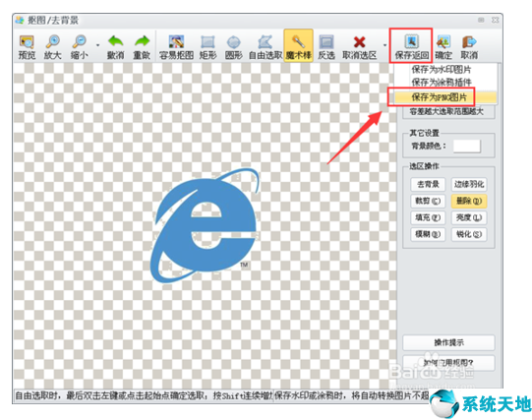Pick the 自由选取 free selection tool
The width and height of the screenshot is (532, 420).
tap(266, 47)
